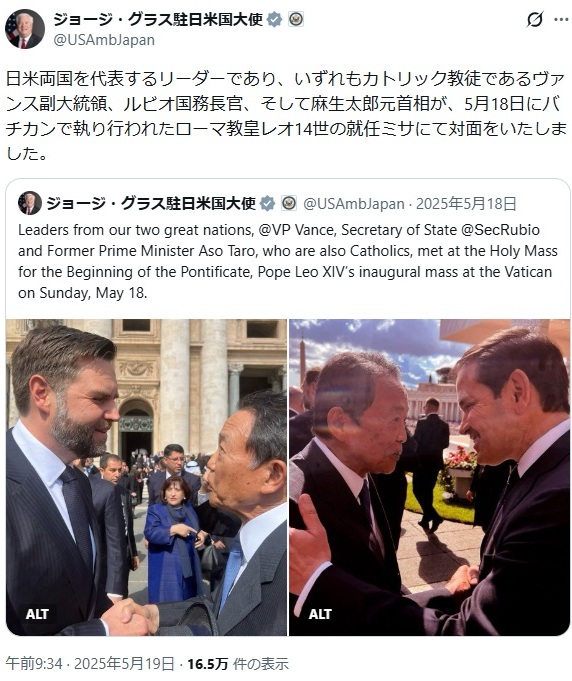
Task: Open the ジョージ・グラス駐日米国大使 display name at top
Action: 158,20
